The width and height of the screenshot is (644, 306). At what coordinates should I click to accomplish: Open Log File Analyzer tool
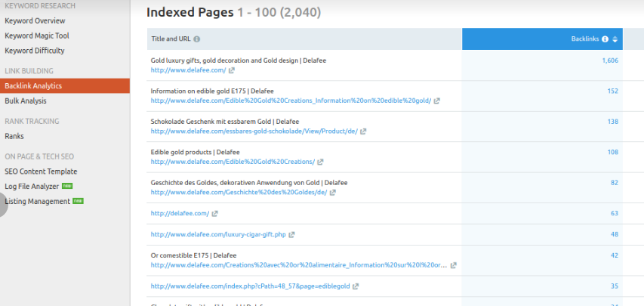click(x=32, y=186)
